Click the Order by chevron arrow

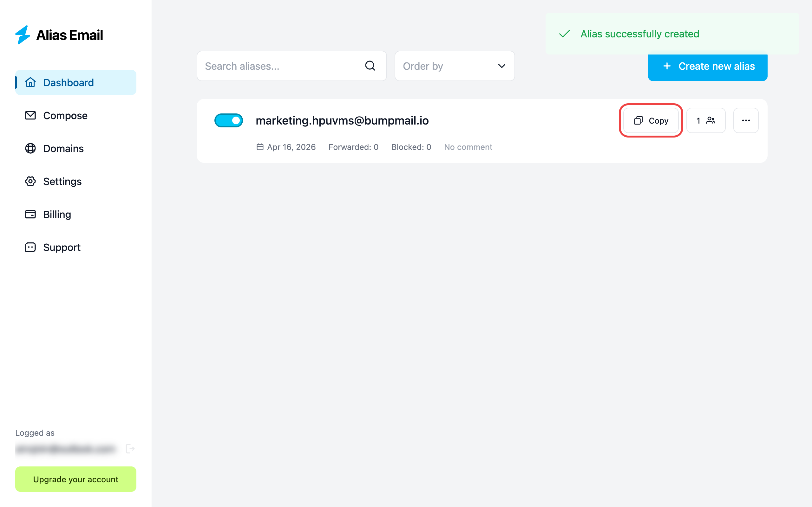501,66
